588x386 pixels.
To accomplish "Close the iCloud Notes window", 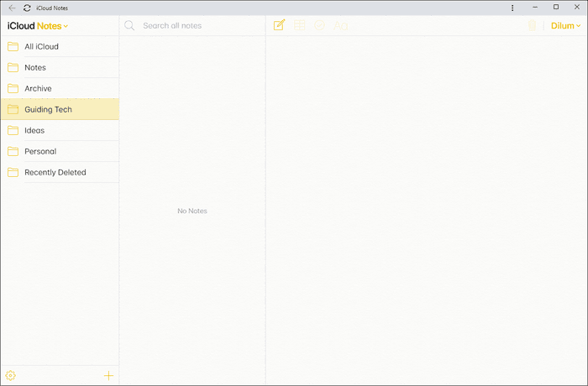I will (577, 7).
